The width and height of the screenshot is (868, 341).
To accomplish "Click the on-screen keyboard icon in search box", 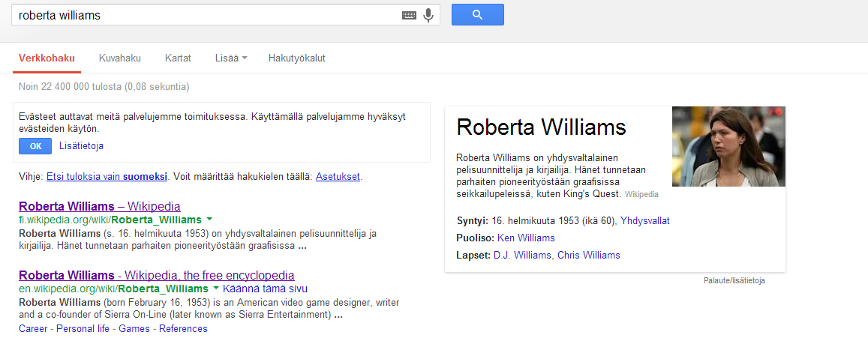I will (409, 15).
